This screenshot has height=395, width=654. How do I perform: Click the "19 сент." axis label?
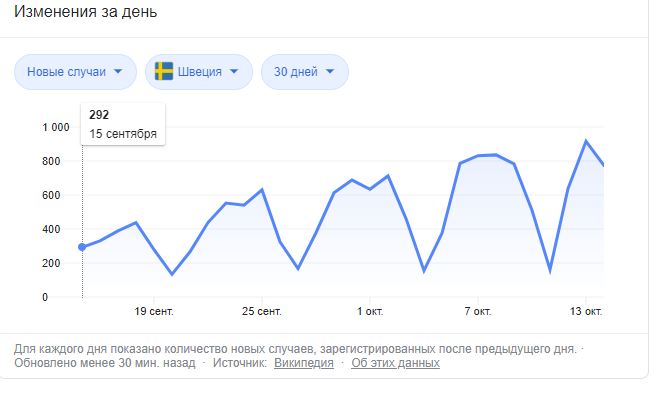coord(154,311)
